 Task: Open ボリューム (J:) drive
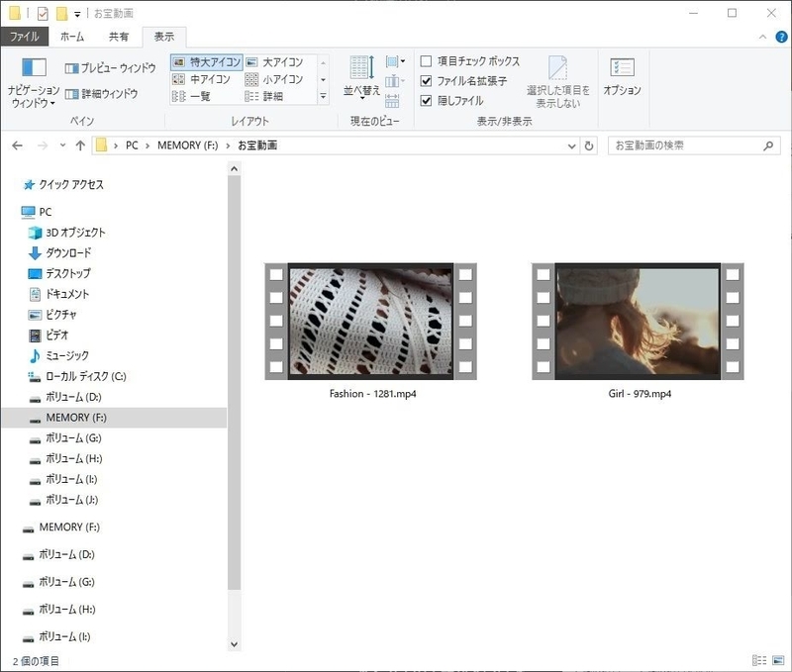click(63, 500)
